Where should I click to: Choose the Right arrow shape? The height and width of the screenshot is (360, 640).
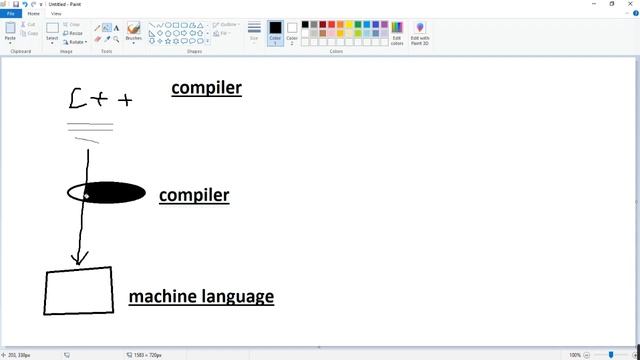click(x=184, y=33)
